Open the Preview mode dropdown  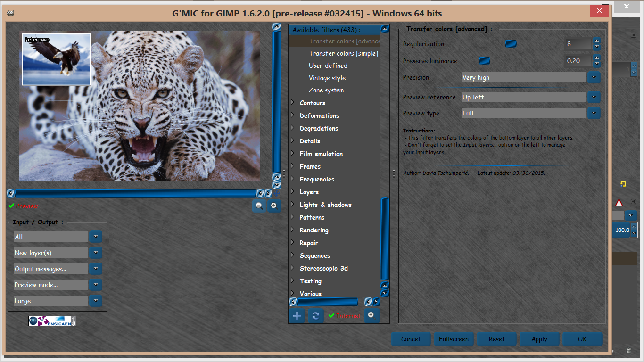[x=96, y=285]
